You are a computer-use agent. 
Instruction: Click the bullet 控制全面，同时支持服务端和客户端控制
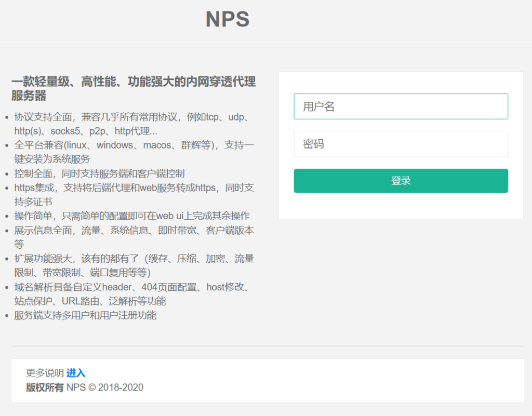coord(99,173)
